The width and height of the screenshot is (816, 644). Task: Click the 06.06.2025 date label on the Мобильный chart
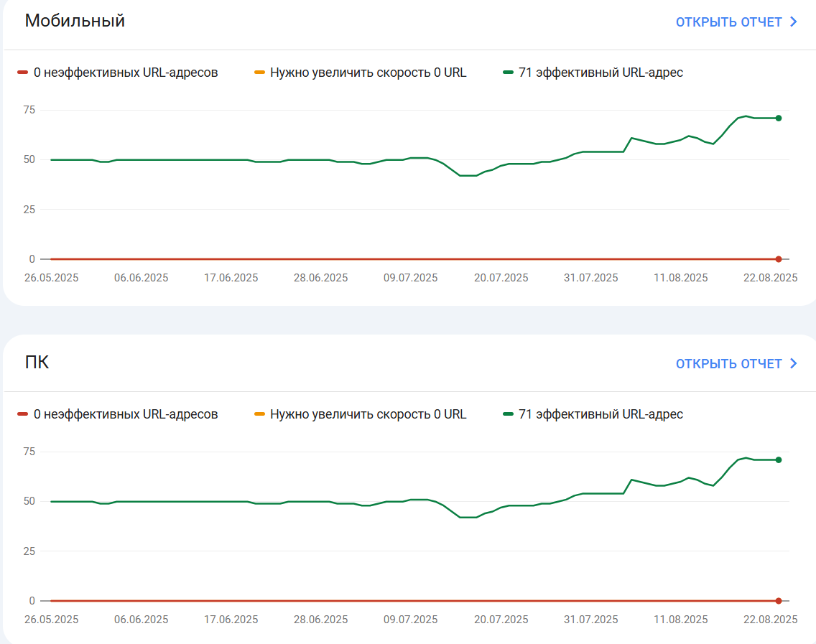point(142,278)
